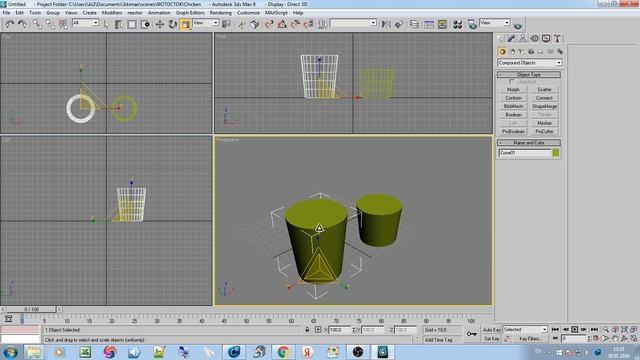This screenshot has height=360, width=640.
Task: Choose the Rectangular Selection Region tool
Action: point(132,24)
